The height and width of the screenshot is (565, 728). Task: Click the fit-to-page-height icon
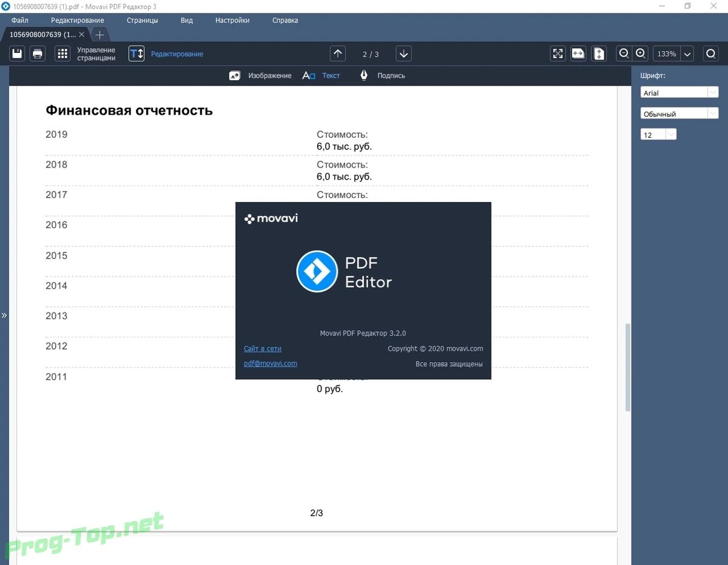[599, 53]
